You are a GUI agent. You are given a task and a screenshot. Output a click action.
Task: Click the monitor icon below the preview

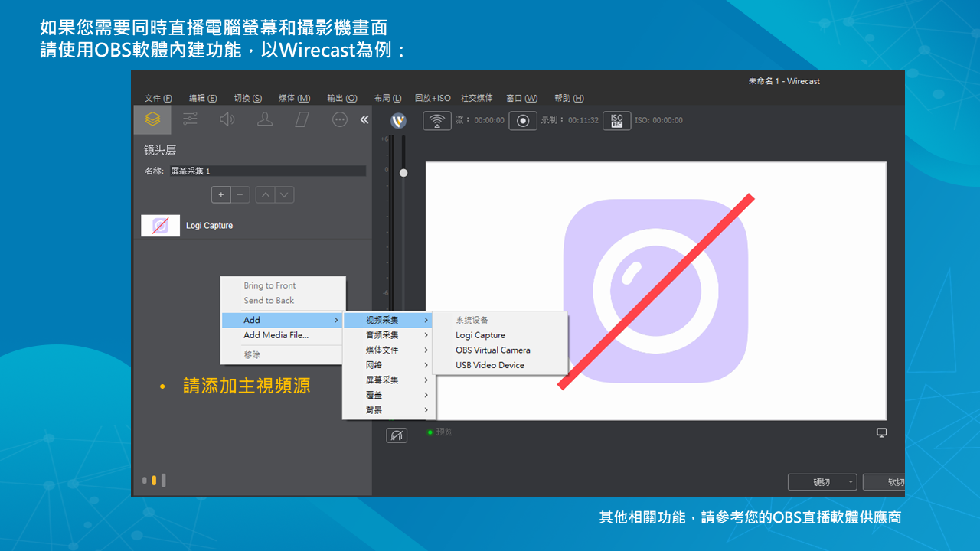point(882,432)
